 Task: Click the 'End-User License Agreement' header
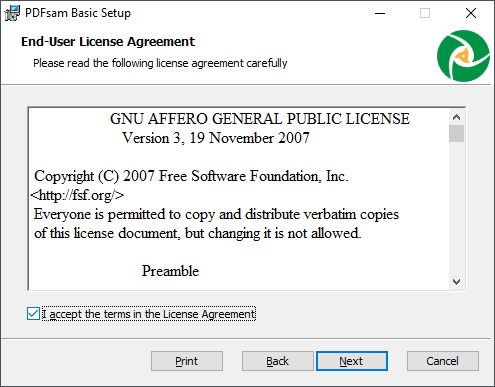(x=108, y=42)
